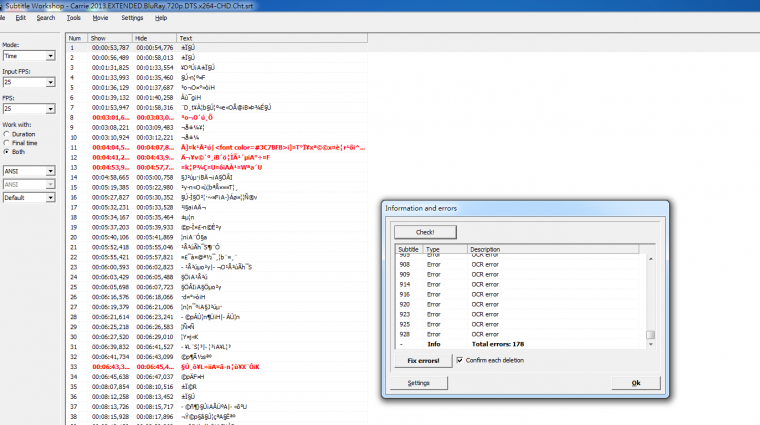Click the Hide column header
This screenshot has width=760, height=425.
click(154, 38)
